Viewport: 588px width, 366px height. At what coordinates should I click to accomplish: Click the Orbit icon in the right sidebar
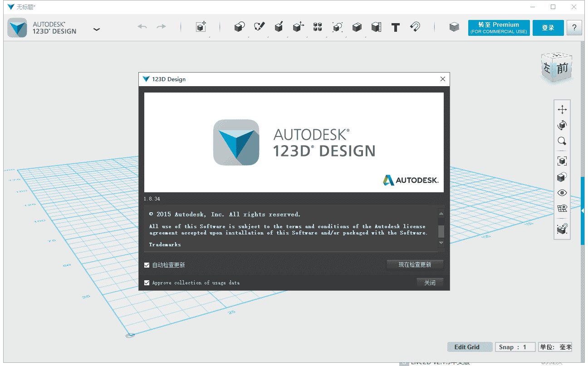coord(562,125)
